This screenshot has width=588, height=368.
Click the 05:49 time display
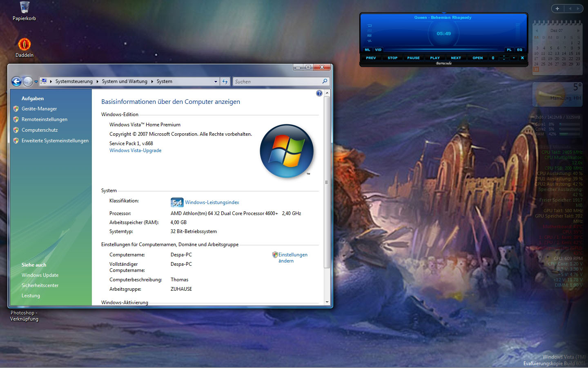point(444,34)
